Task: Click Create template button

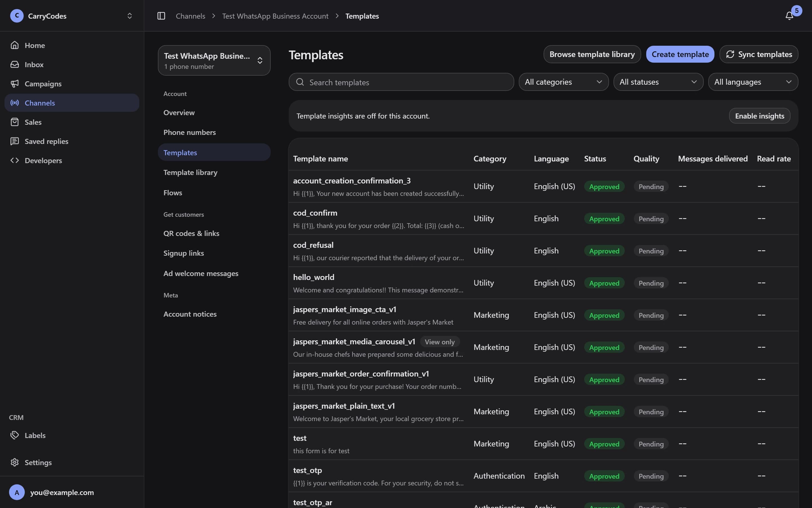Action: (680, 54)
